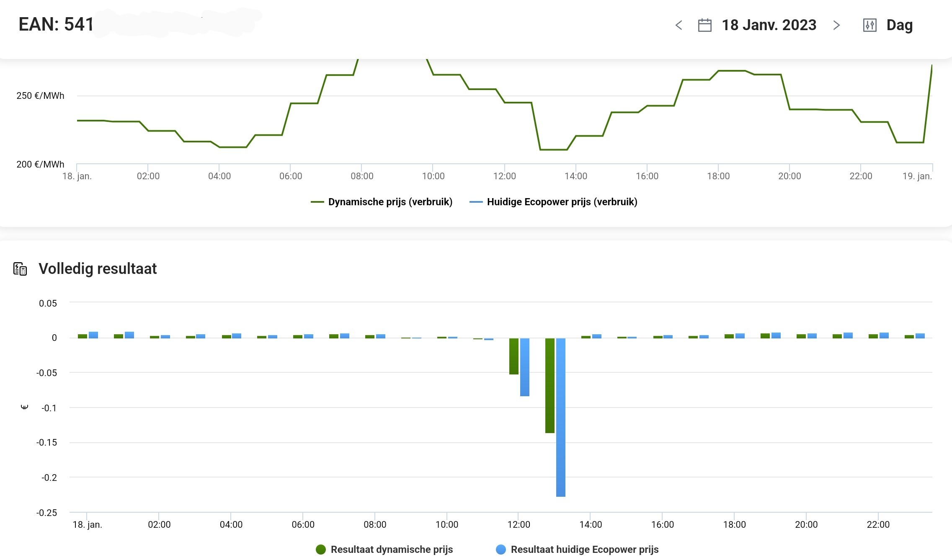Click the green bar at 13:00
The height and width of the screenshot is (560, 952).
(x=550, y=385)
